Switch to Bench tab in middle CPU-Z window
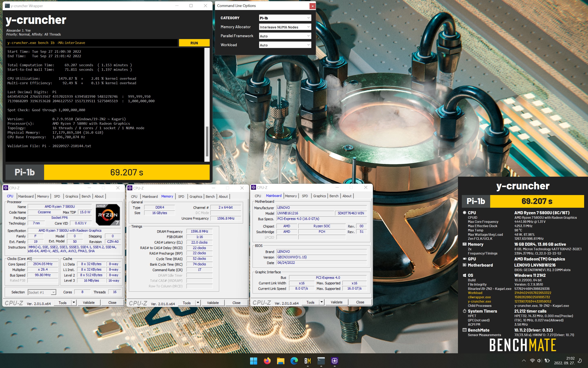The width and height of the screenshot is (588, 368). tap(210, 197)
